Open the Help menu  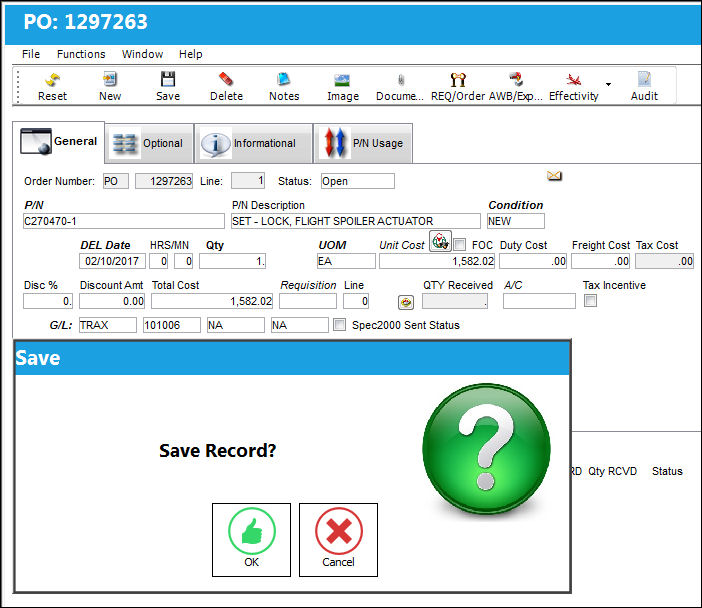pyautogui.click(x=191, y=54)
